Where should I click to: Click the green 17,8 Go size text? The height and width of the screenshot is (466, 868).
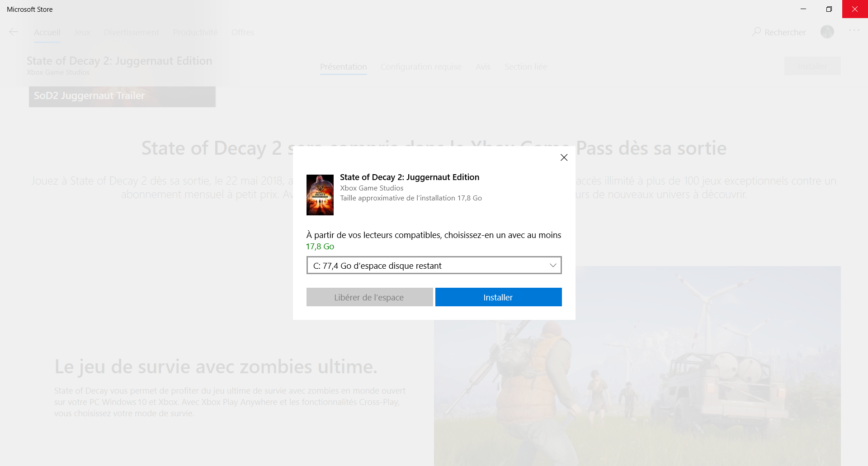320,247
